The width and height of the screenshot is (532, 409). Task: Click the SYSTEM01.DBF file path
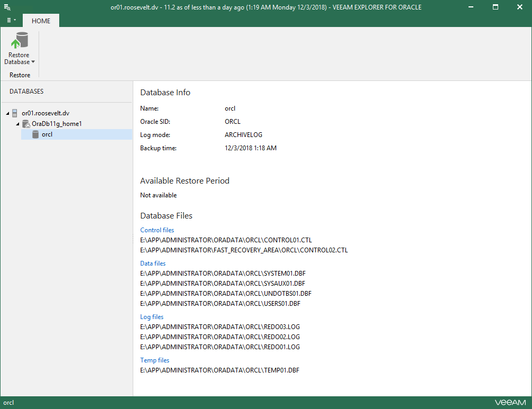point(223,273)
